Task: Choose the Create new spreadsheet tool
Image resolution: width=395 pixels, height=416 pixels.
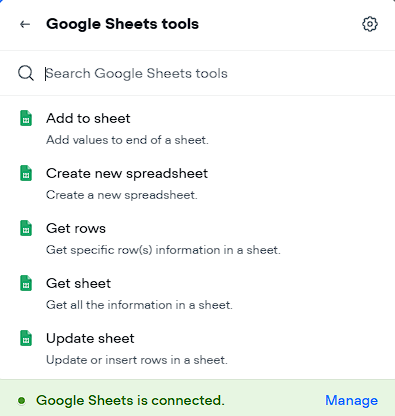Action: 197,184
